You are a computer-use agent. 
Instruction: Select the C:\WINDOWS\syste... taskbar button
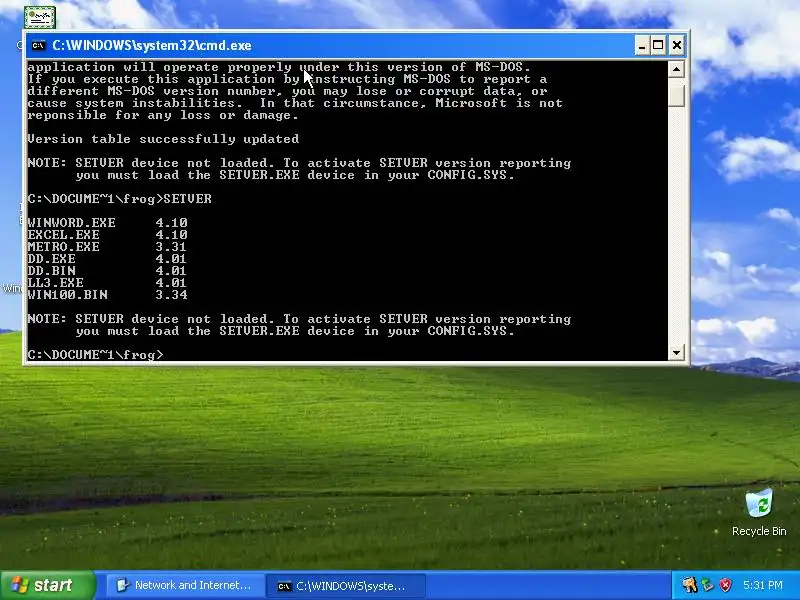345,586
